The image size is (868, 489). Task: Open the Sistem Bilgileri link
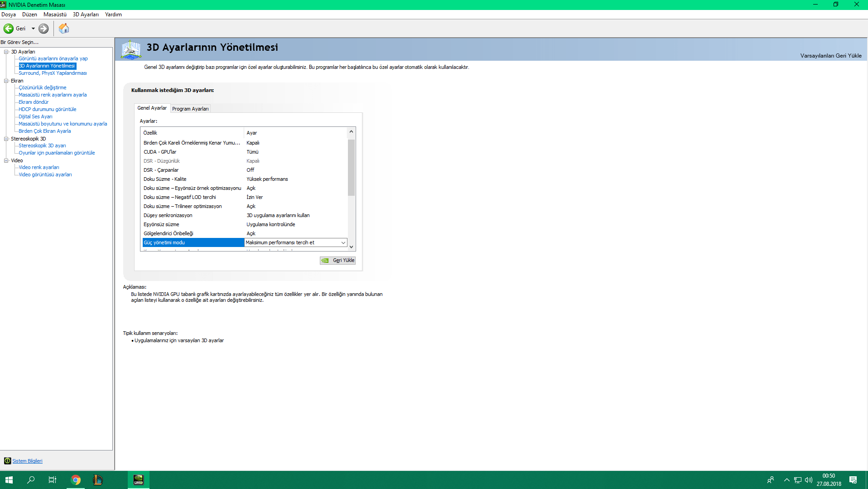(x=27, y=461)
